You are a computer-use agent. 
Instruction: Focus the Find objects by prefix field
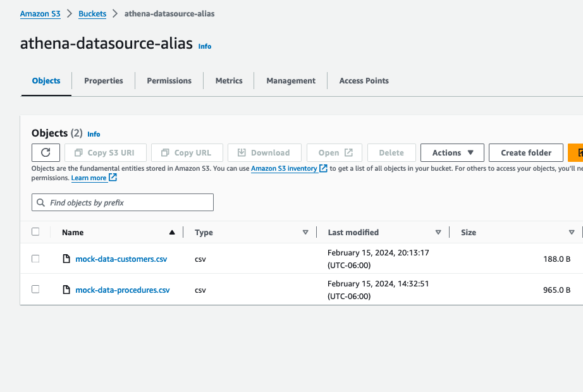[123, 202]
